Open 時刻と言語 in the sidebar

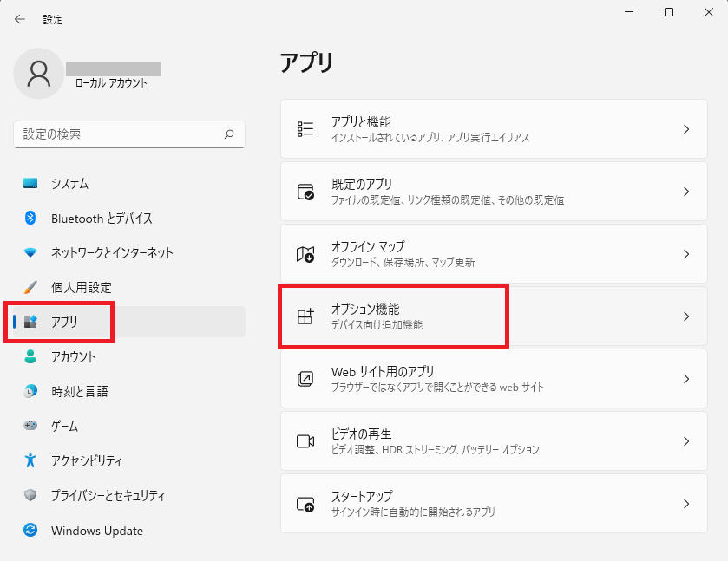(129, 391)
